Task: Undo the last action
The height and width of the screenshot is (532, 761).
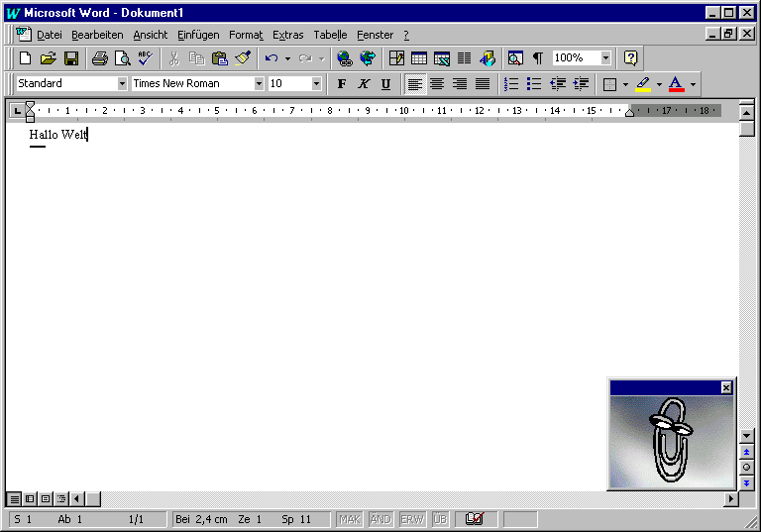Action: [x=272, y=58]
